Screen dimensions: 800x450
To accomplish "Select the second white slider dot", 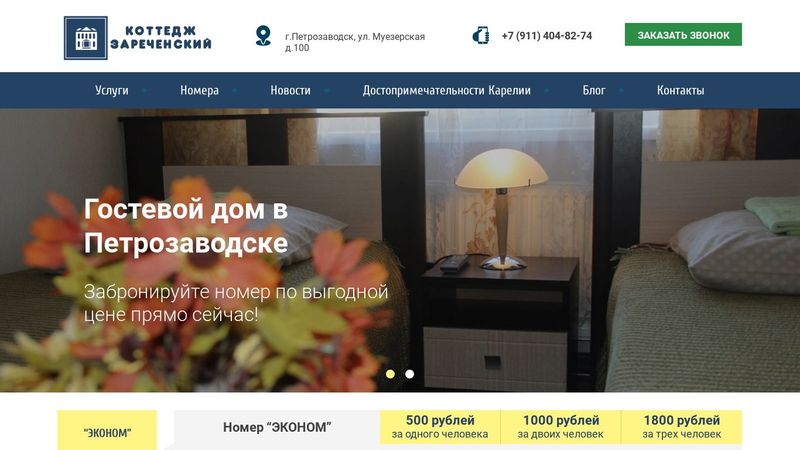I will [409, 374].
